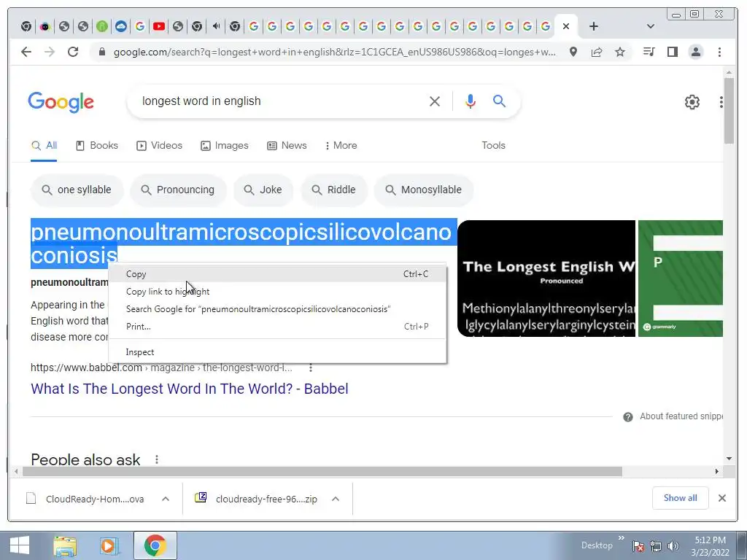Focus the search input field
The width and height of the screenshot is (747, 560).
click(281, 101)
